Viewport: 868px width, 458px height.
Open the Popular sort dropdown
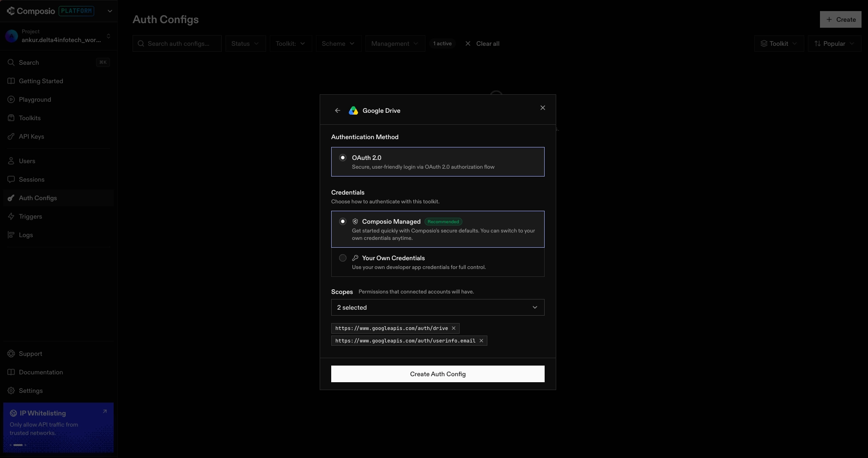[x=834, y=43]
